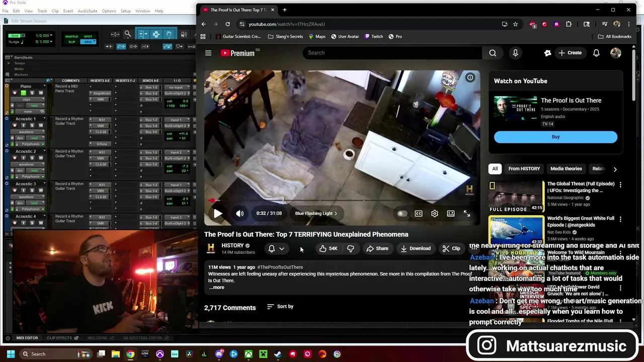Go back in Chrome

point(203,24)
